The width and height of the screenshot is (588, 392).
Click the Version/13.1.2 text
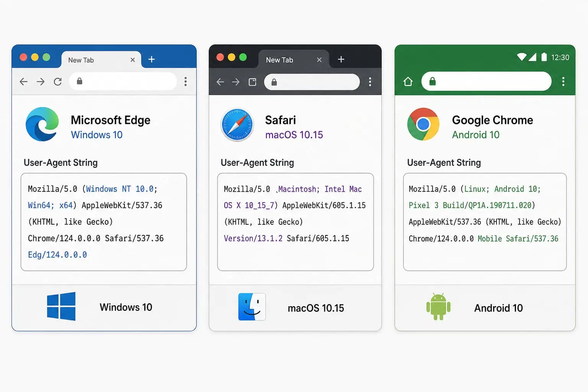point(253,238)
